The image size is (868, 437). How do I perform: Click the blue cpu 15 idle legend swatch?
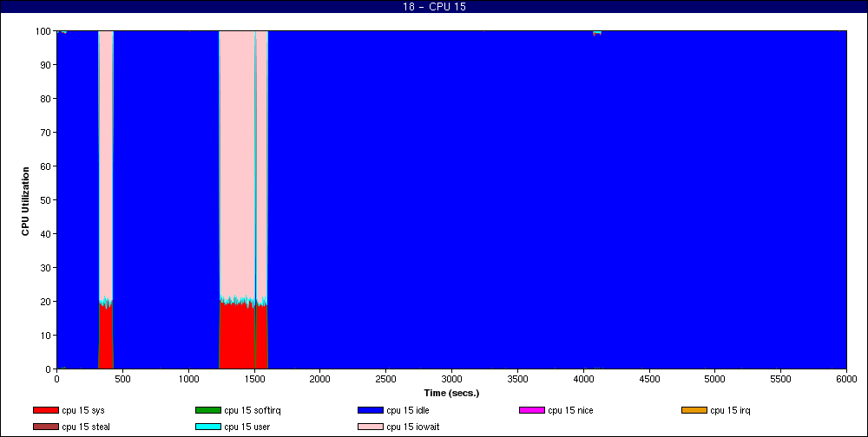pyautogui.click(x=371, y=410)
